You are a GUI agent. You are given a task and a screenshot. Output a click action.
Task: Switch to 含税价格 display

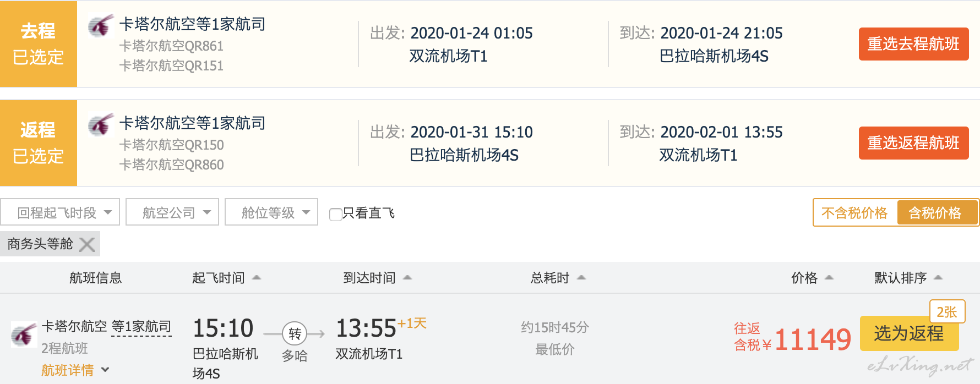[x=937, y=213]
